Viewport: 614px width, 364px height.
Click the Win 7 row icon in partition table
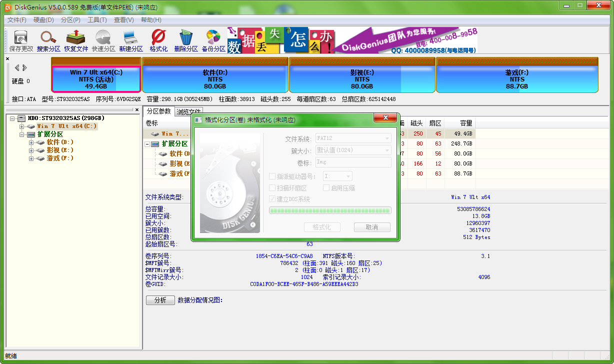(155, 134)
